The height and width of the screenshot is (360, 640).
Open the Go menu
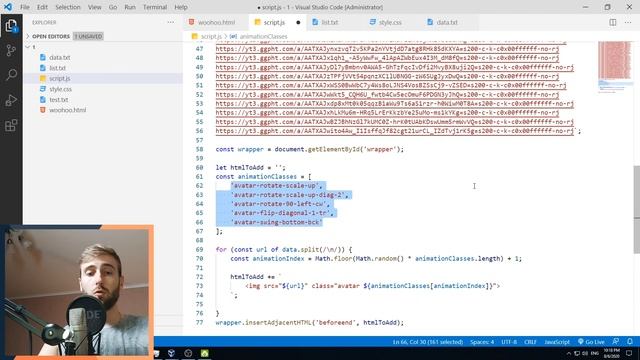click(x=113, y=7)
